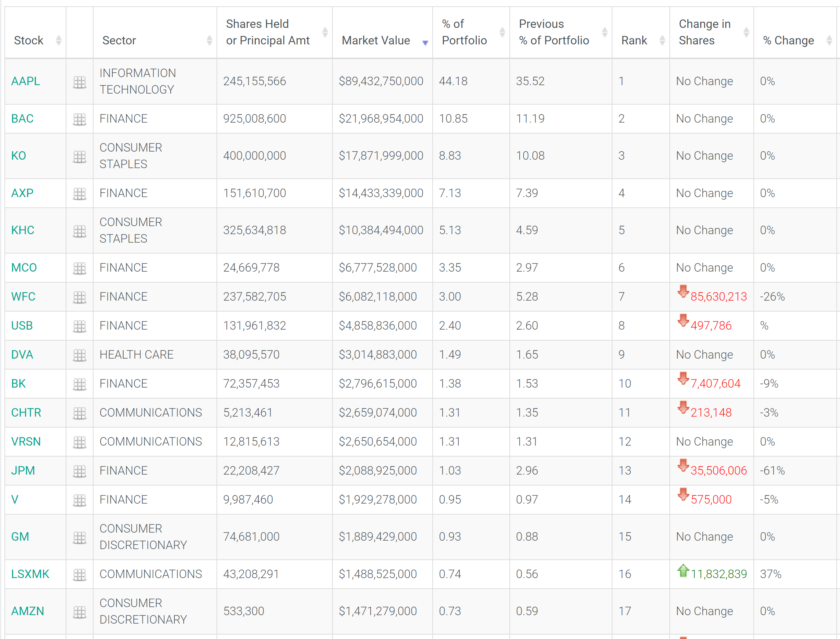Select the 44.18 portfolio percentage cell
The image size is (840, 639).
(471, 81)
